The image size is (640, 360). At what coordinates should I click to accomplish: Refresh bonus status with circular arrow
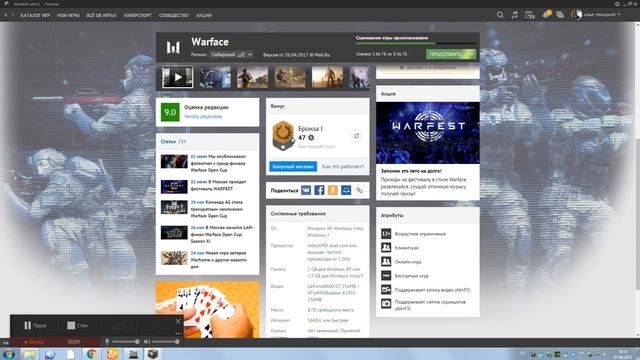coord(356,136)
